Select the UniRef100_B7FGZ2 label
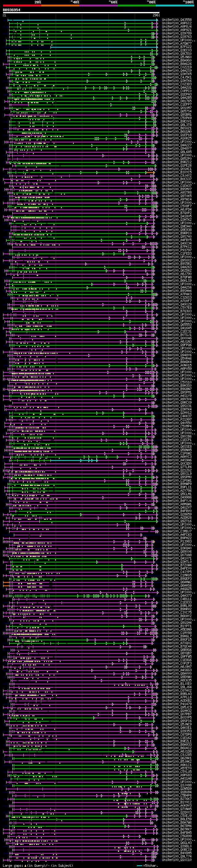The image size is (197, 868). point(176,47)
